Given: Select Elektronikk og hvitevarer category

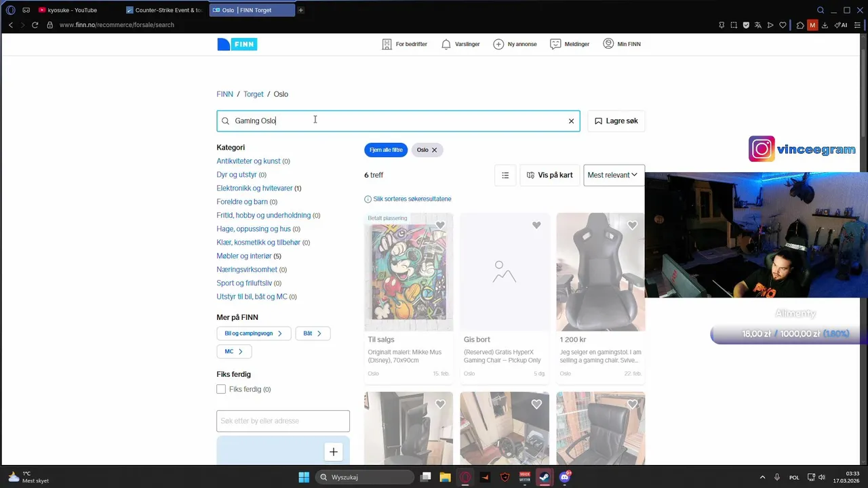Looking at the screenshot, I should (254, 188).
